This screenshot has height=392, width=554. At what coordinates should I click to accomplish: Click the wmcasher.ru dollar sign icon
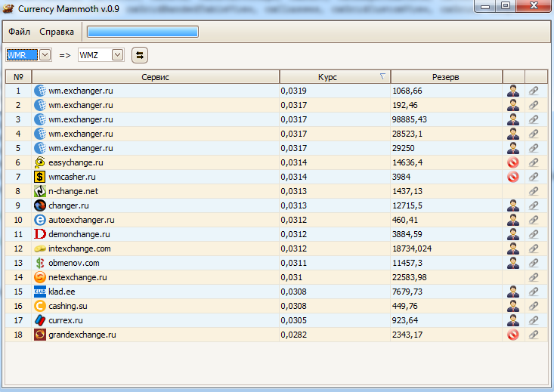pyautogui.click(x=40, y=177)
